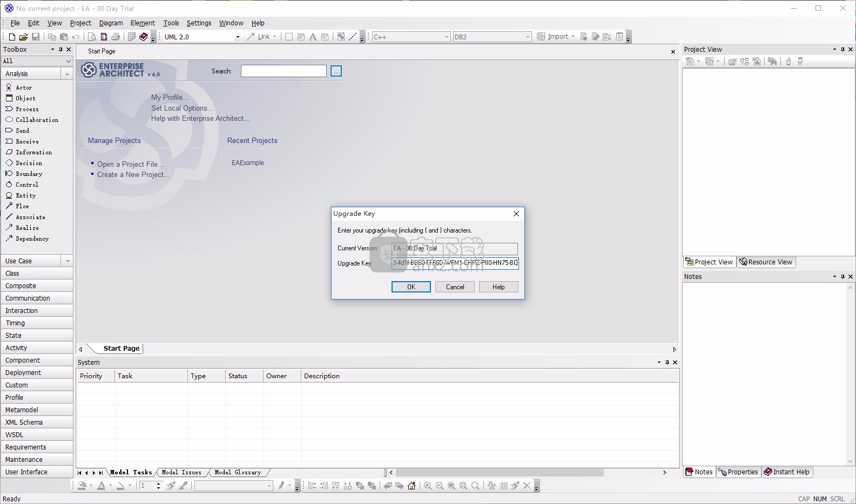This screenshot has height=504, width=856.
Task: Open the C++ language dropdown
Action: pos(447,37)
